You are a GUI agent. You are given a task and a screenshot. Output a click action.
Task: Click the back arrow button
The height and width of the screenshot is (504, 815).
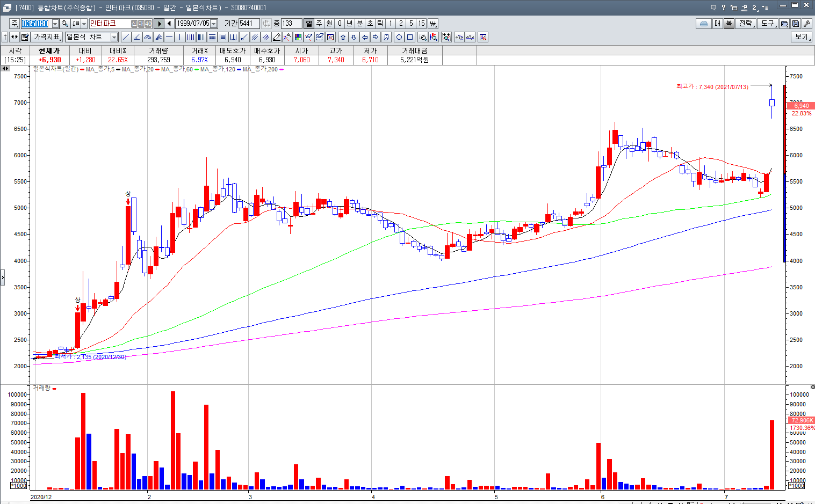point(170,24)
